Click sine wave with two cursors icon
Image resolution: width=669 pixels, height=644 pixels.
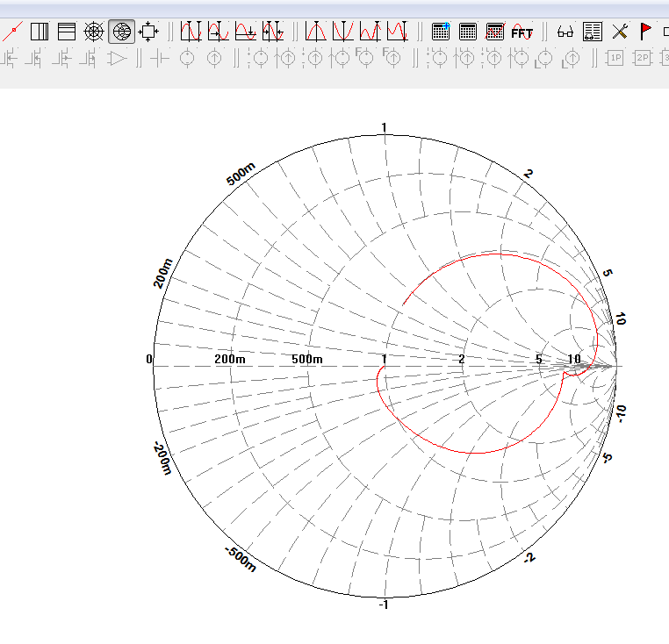[191, 32]
